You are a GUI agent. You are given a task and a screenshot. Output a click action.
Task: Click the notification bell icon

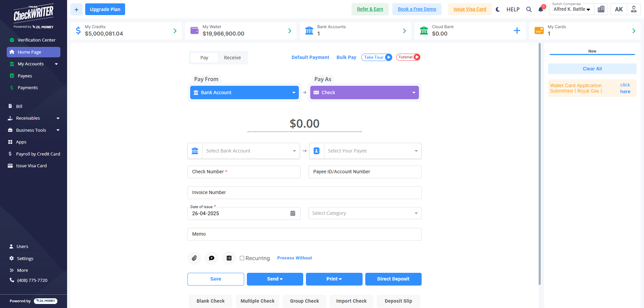(x=541, y=9)
